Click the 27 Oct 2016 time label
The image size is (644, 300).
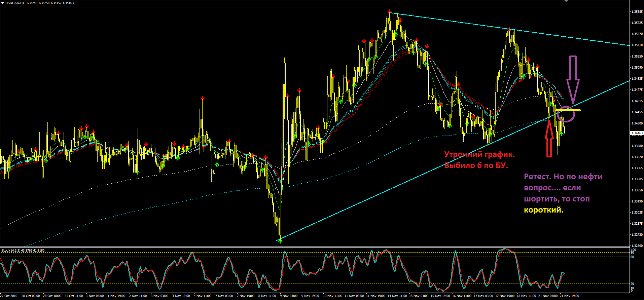9,296
